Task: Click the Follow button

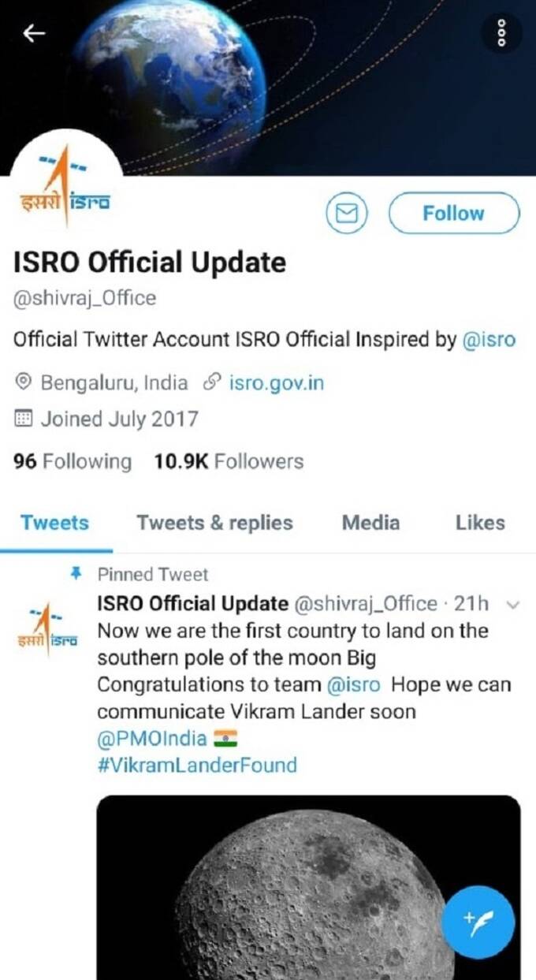Action: tap(453, 214)
